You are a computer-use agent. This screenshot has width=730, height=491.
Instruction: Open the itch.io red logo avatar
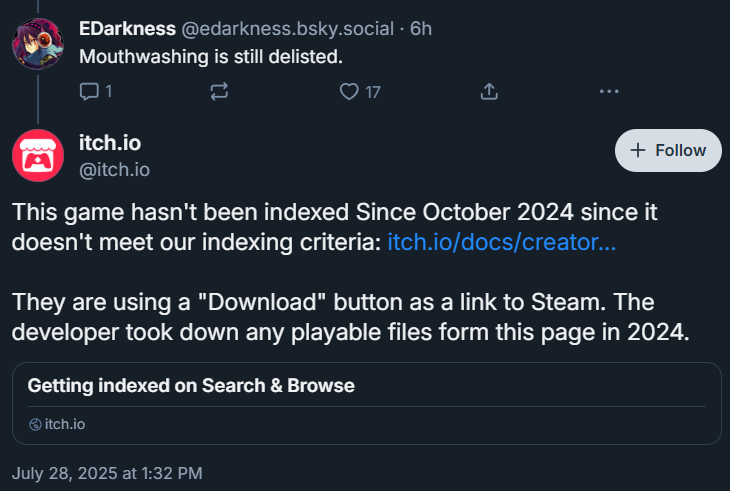[x=38, y=155]
